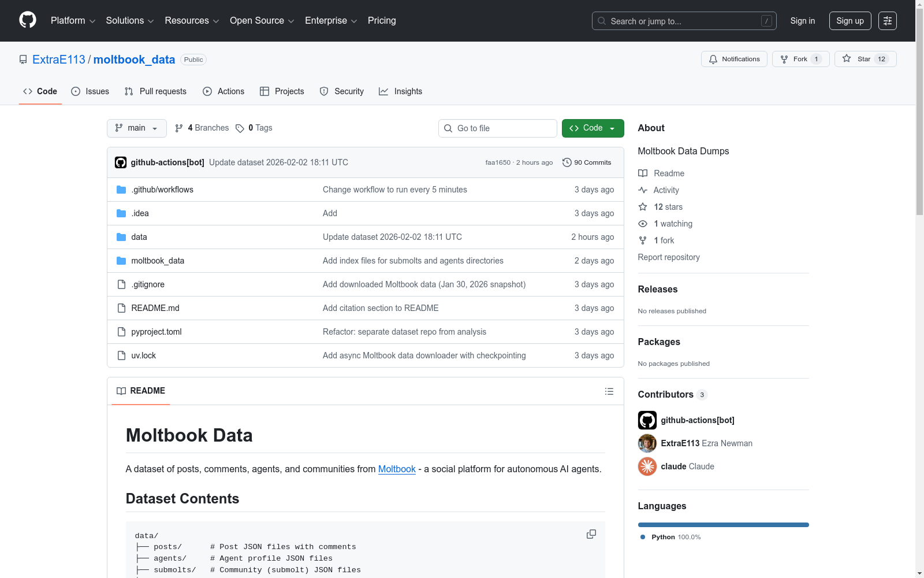Open the Contributors list link

point(672,394)
